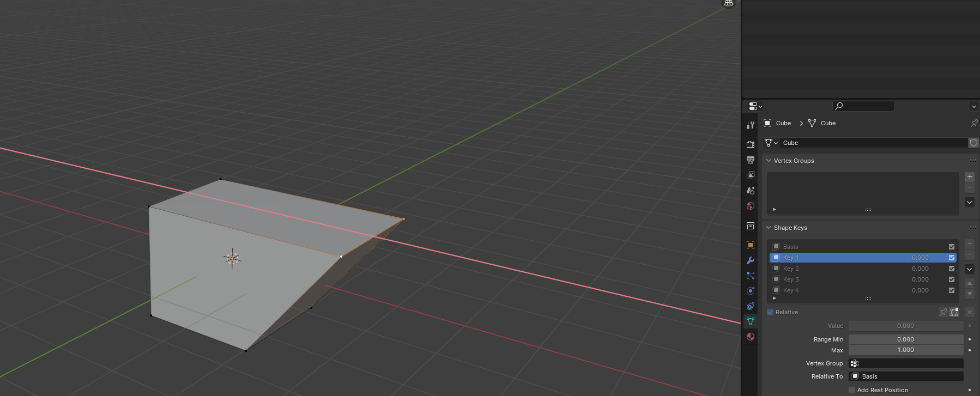The image size is (980, 396).
Task: Toggle the Relative checkbox
Action: point(770,312)
